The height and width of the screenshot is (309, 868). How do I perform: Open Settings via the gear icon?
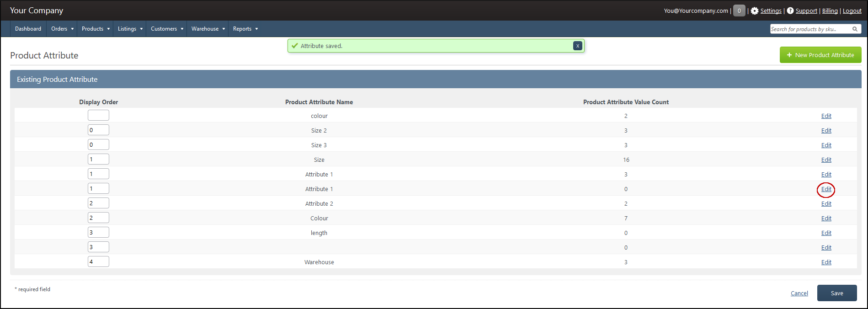click(755, 11)
